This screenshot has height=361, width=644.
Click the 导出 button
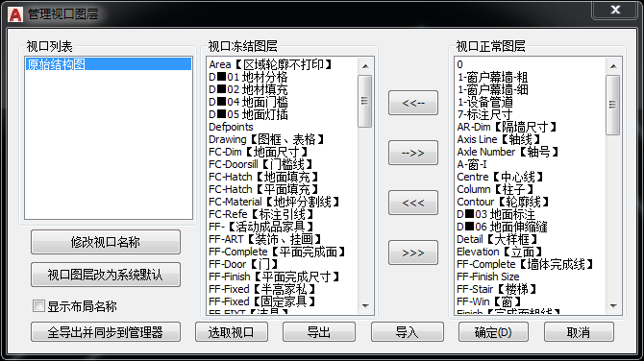pos(319,332)
